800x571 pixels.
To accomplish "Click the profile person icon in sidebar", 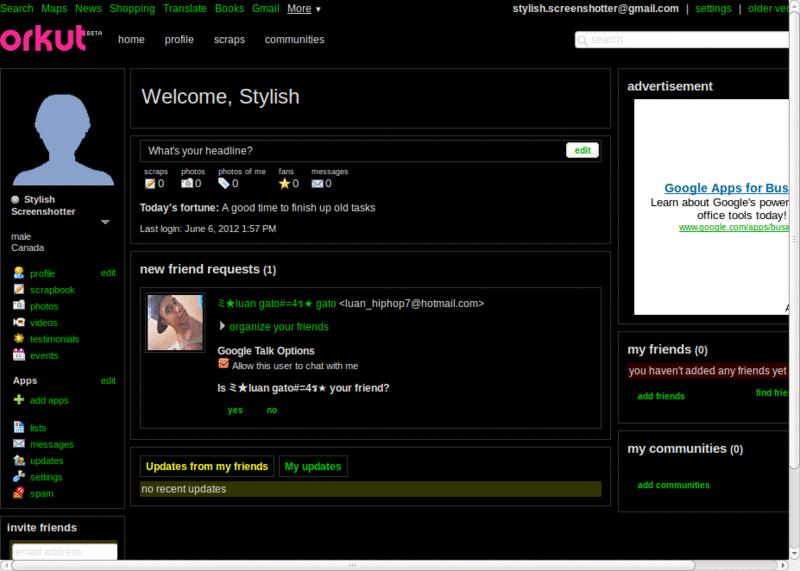I will (19, 273).
